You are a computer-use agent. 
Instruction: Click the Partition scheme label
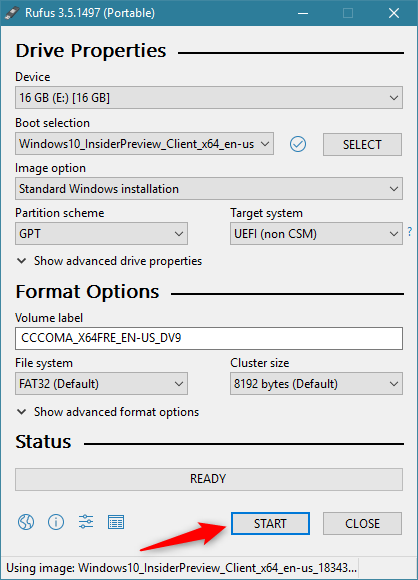click(x=60, y=213)
